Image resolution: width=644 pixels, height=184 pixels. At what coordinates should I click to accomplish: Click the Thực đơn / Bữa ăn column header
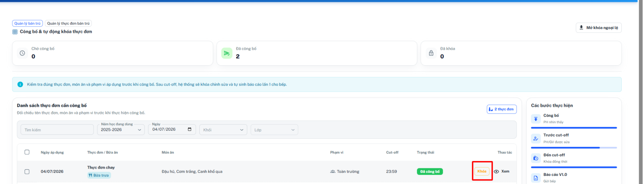click(102, 153)
